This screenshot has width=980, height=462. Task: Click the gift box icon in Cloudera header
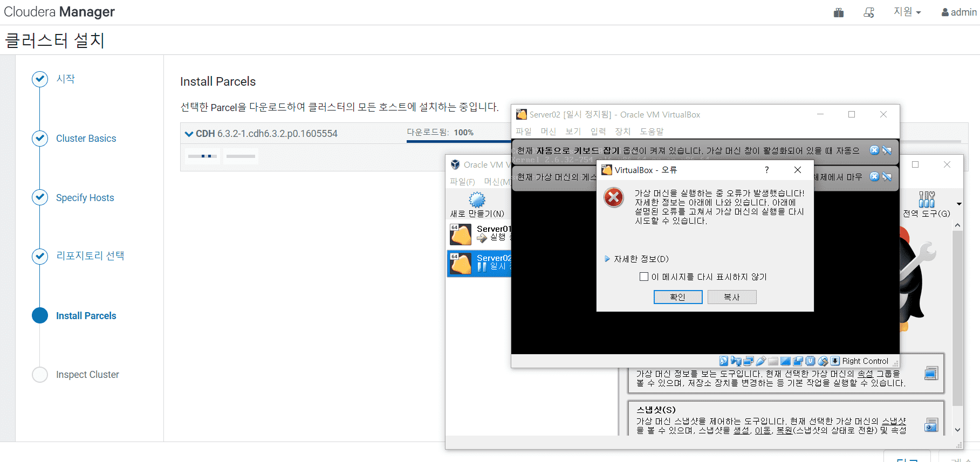pyautogui.click(x=838, y=12)
